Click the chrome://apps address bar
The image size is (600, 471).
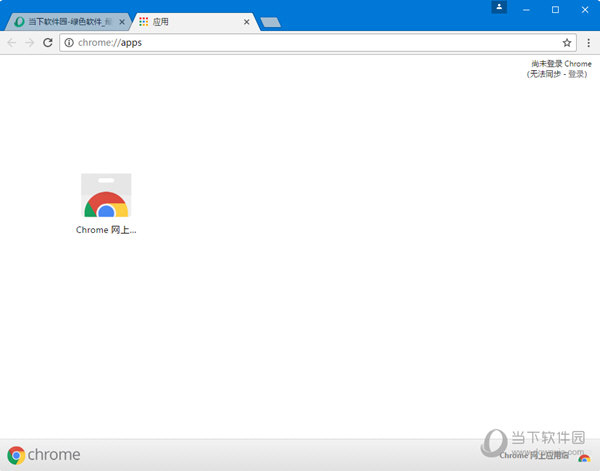tap(300, 43)
